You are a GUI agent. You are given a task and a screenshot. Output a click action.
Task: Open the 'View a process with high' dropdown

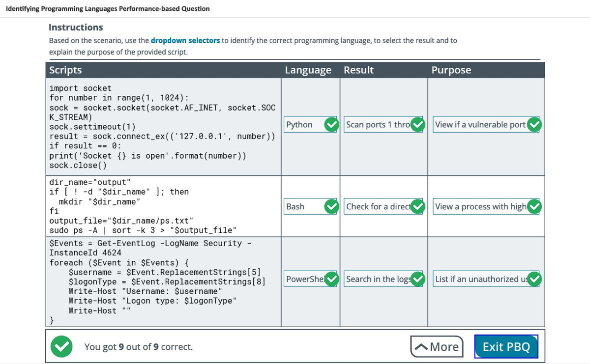[x=480, y=207]
